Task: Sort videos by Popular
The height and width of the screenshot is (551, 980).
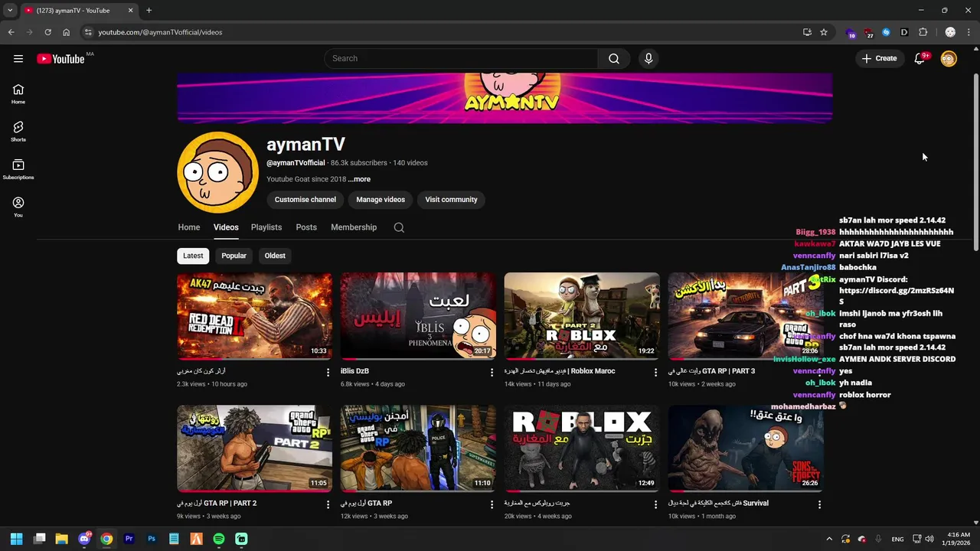Action: pos(234,256)
